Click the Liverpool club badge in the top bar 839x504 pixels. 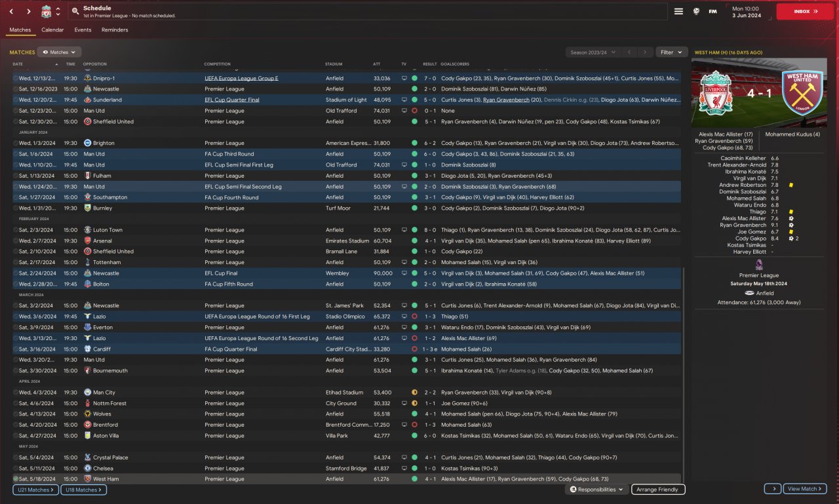click(x=46, y=12)
